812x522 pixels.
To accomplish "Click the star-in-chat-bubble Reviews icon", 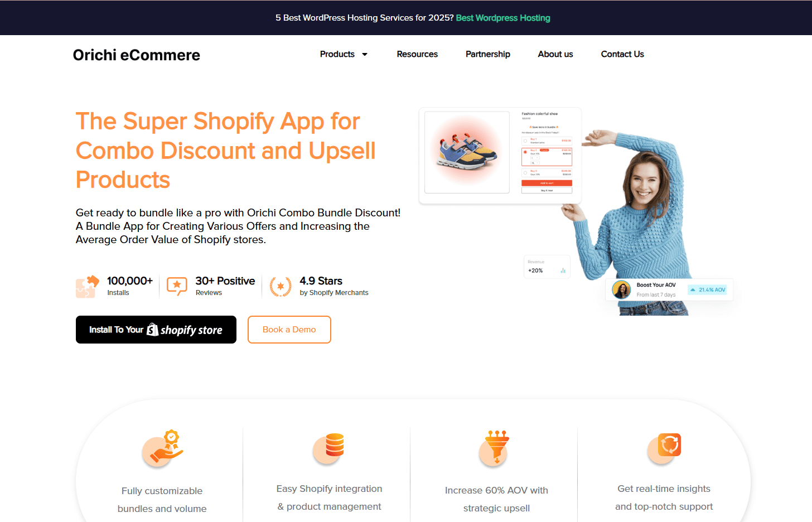I will (x=177, y=286).
